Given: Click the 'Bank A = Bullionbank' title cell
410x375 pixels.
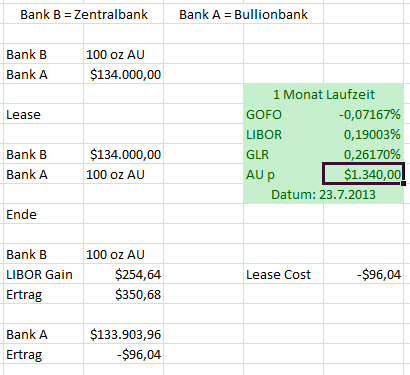Looking at the screenshot, I should [x=243, y=14].
